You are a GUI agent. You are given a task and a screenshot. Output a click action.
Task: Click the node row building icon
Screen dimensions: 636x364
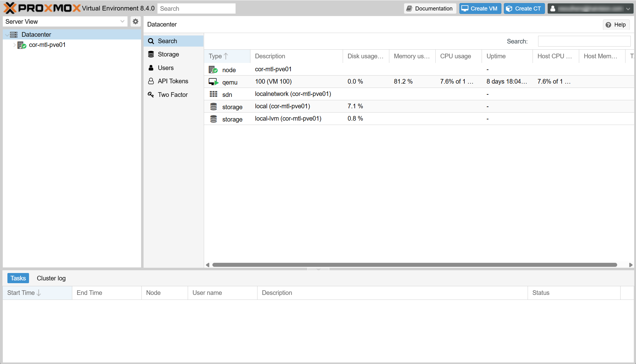213,70
